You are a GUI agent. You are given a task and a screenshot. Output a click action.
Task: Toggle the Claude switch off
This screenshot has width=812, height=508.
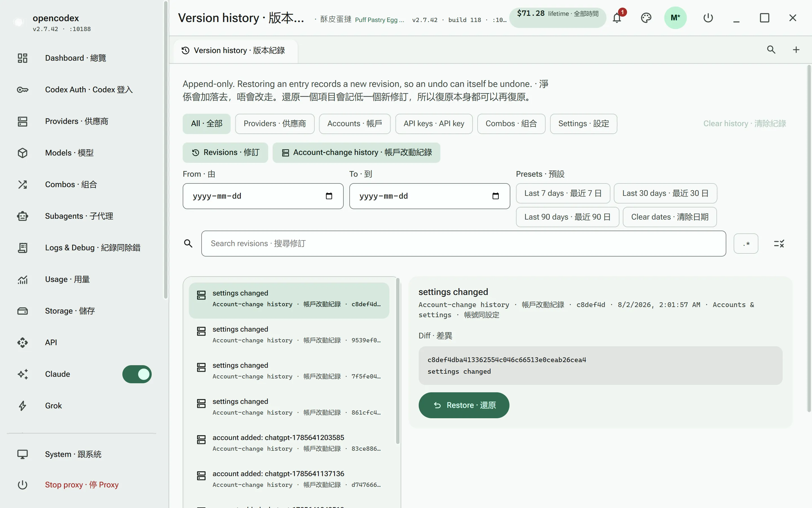[x=137, y=374]
